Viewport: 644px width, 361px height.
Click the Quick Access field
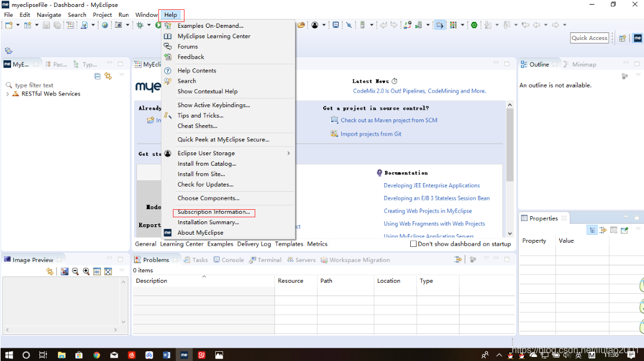pyautogui.click(x=589, y=38)
